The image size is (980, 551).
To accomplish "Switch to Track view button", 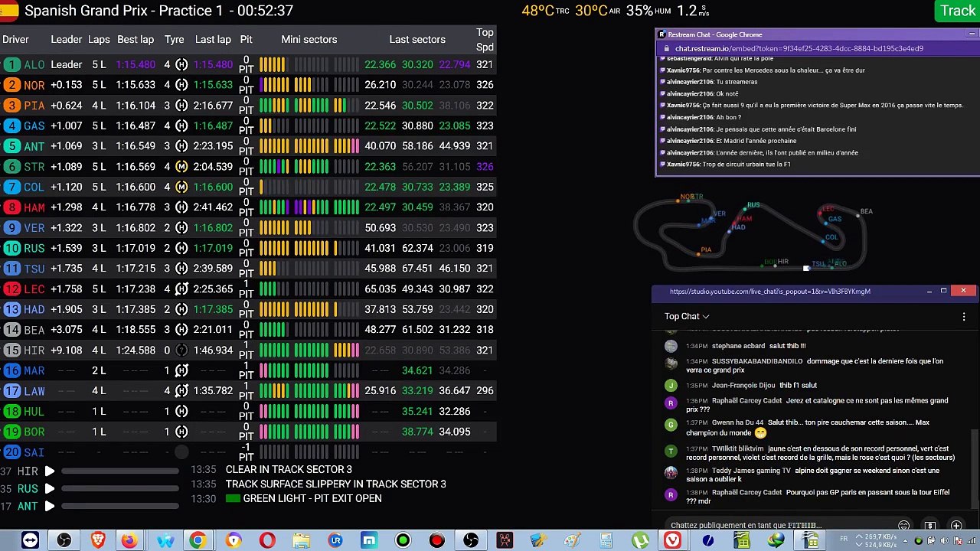I will pos(958,11).
